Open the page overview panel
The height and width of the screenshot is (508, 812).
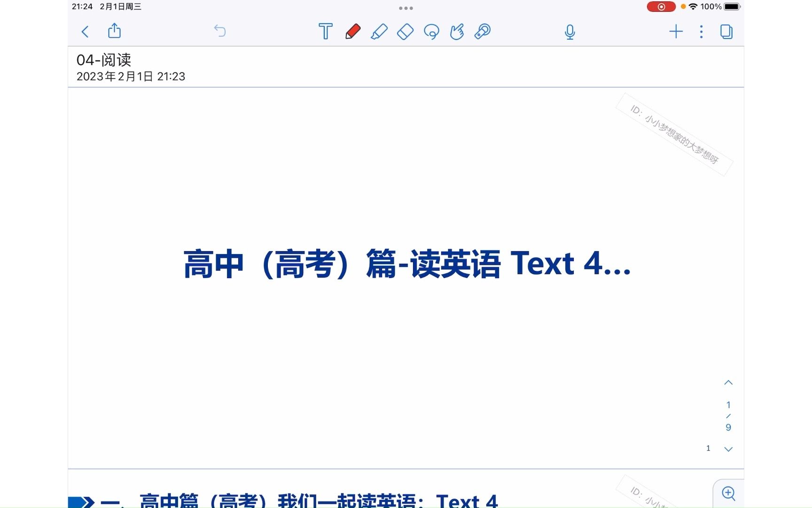click(x=726, y=32)
